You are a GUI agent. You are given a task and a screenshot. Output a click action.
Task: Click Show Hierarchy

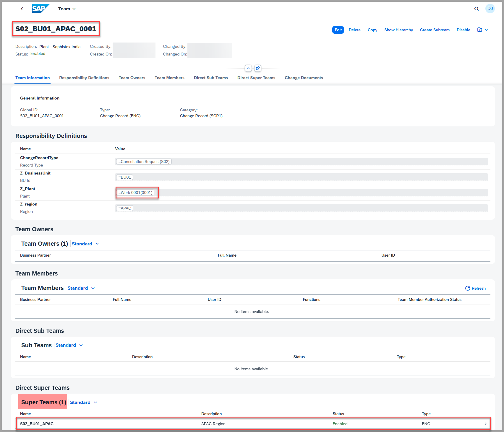pos(398,30)
